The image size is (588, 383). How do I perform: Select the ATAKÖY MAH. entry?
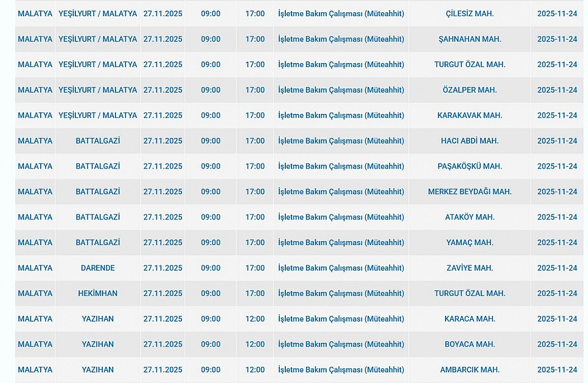[470, 217]
